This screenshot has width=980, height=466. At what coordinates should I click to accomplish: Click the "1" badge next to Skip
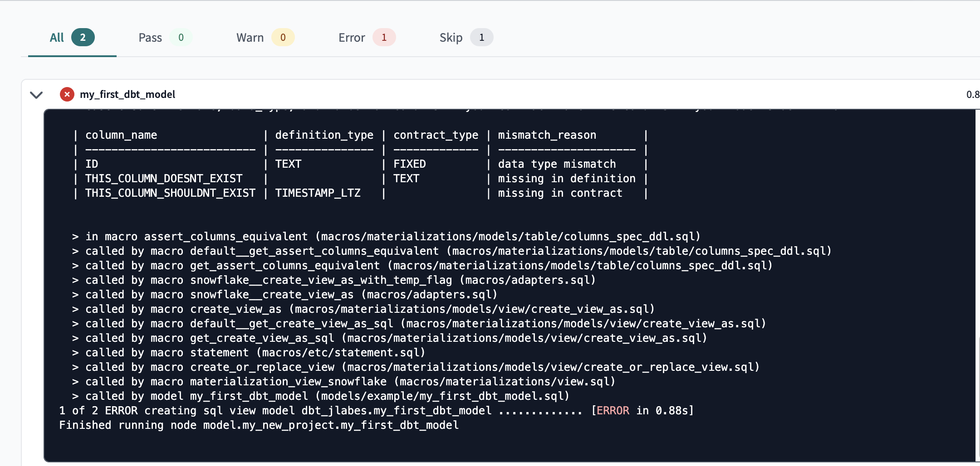pyautogui.click(x=481, y=37)
